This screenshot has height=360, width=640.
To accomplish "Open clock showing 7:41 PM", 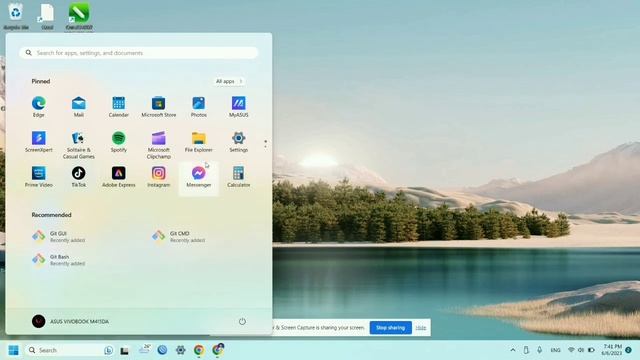I will click(612, 350).
